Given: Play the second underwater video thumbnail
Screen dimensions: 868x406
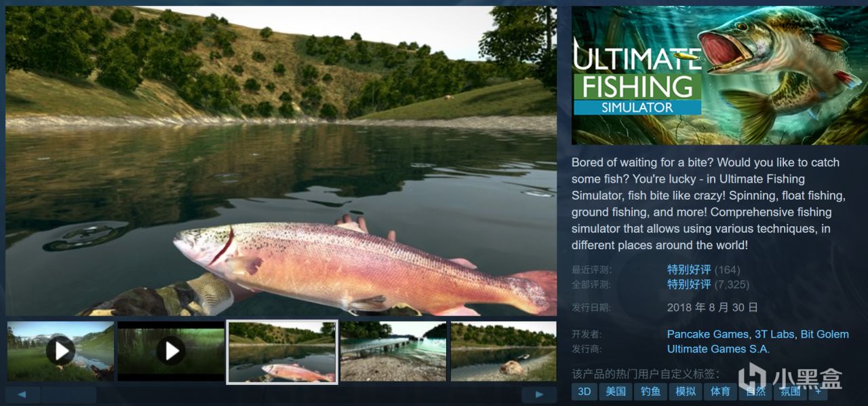Looking at the screenshot, I should tap(171, 351).
